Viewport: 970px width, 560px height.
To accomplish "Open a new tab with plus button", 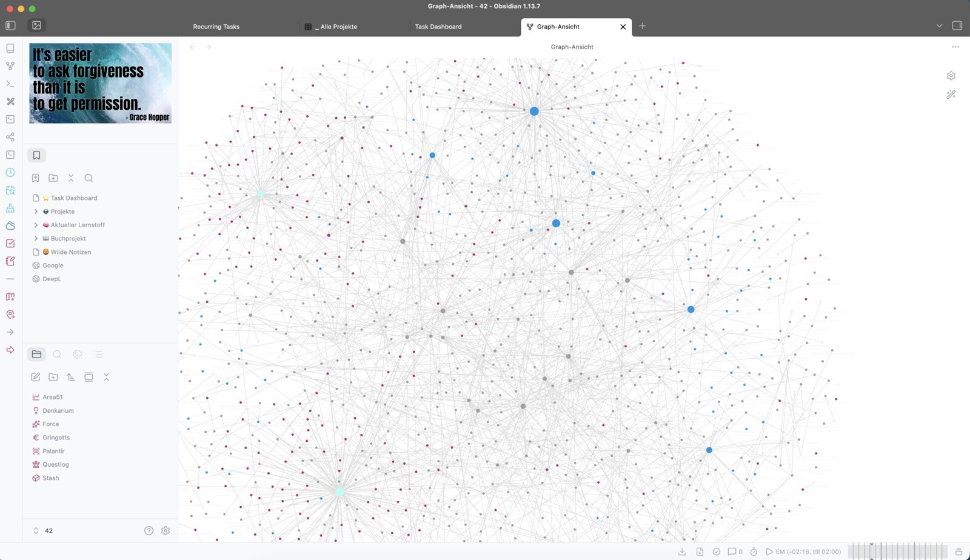I will 643,25.
